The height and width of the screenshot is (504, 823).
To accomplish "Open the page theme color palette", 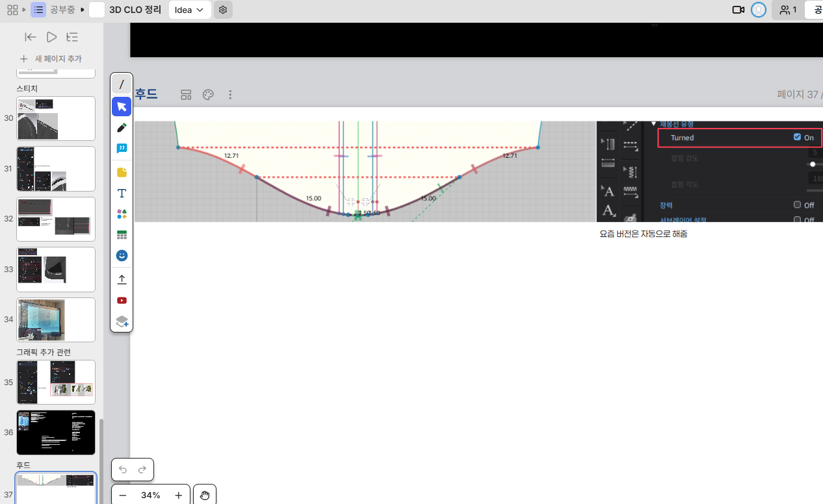I will (208, 95).
